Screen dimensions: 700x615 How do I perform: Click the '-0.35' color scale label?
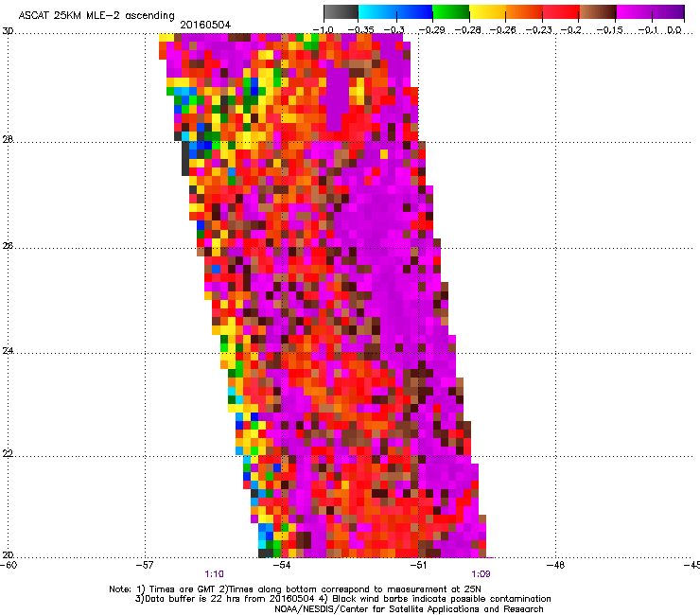click(x=360, y=30)
